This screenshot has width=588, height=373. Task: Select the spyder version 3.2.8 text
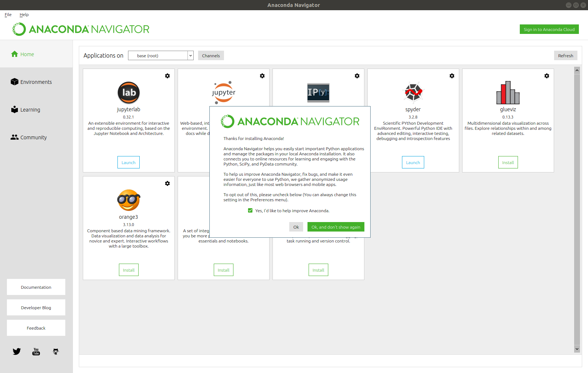tap(413, 117)
